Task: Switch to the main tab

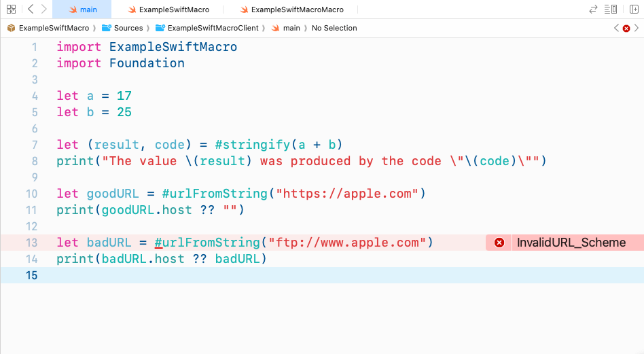Action: tap(82, 10)
